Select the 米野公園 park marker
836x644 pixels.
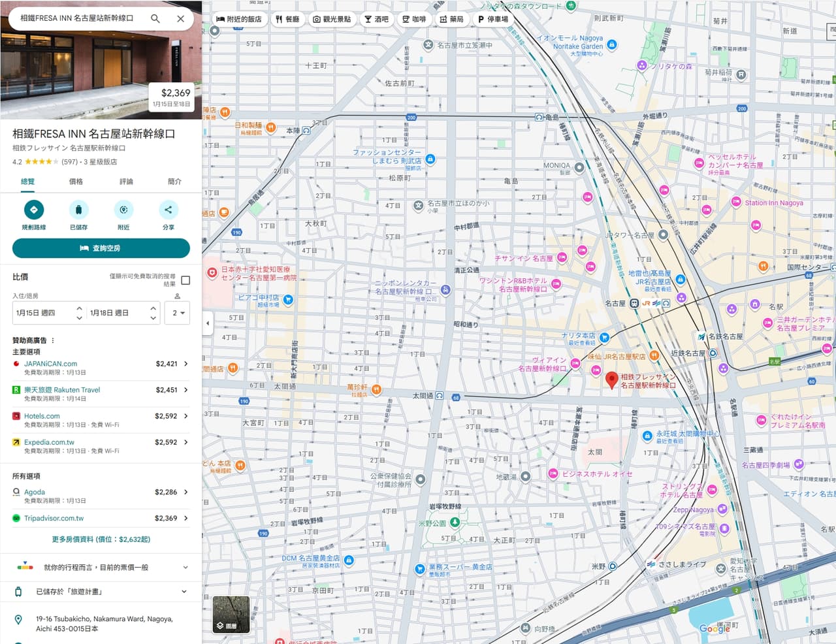pos(455,523)
